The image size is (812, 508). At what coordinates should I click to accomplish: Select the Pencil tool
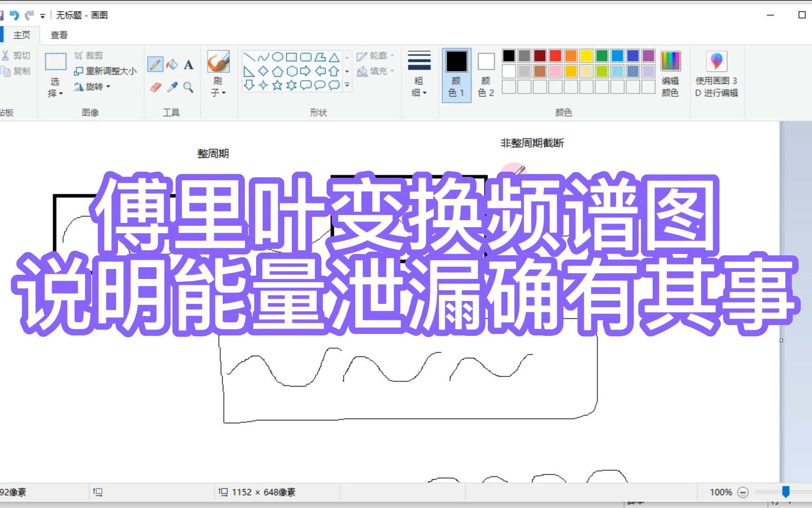pos(155,64)
